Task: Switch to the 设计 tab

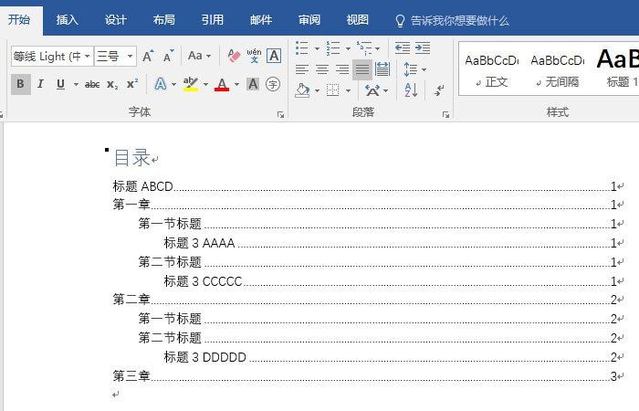Action: point(115,20)
